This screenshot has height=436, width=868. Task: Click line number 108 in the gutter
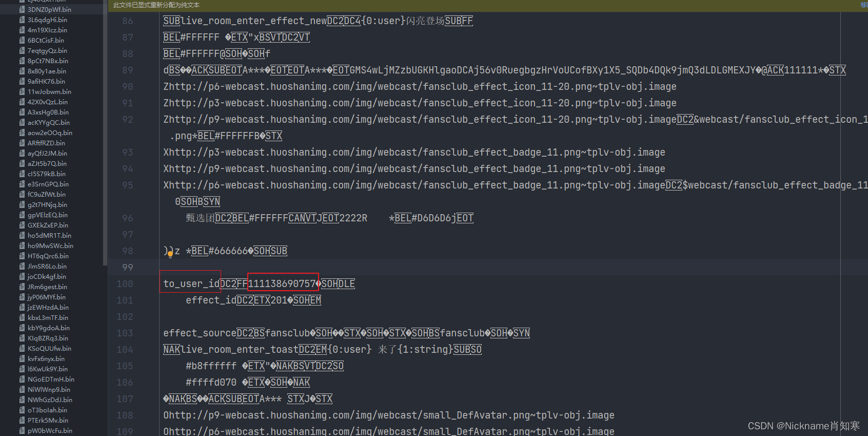[125, 415]
